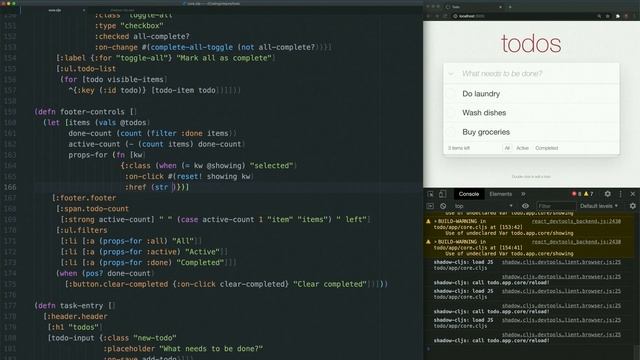This screenshot has width=640, height=360.
Task: Click 'Do laundry' todo text
Action: click(481, 94)
